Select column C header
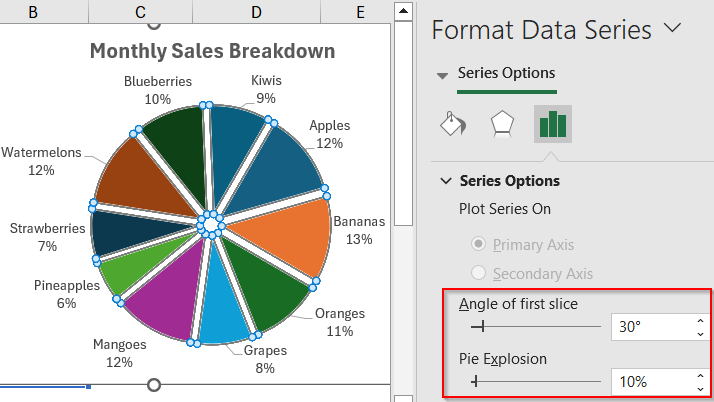The height and width of the screenshot is (402, 714). [140, 11]
